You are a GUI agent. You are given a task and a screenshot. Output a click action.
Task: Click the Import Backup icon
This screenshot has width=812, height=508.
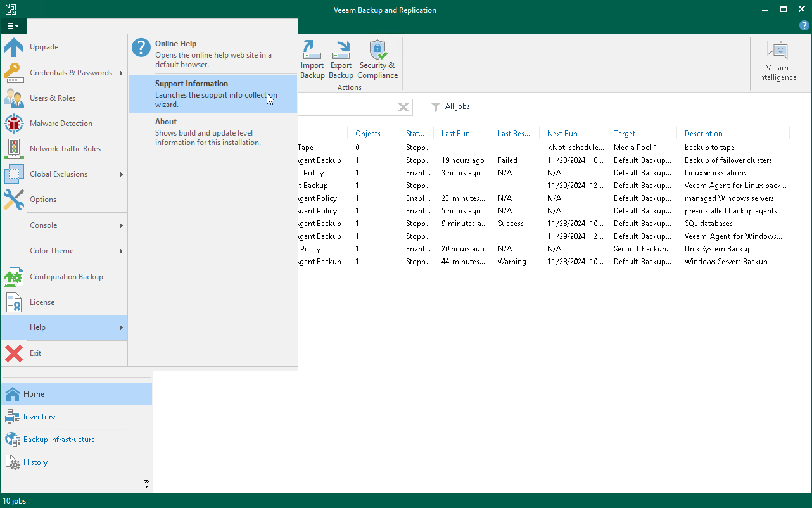click(312, 49)
